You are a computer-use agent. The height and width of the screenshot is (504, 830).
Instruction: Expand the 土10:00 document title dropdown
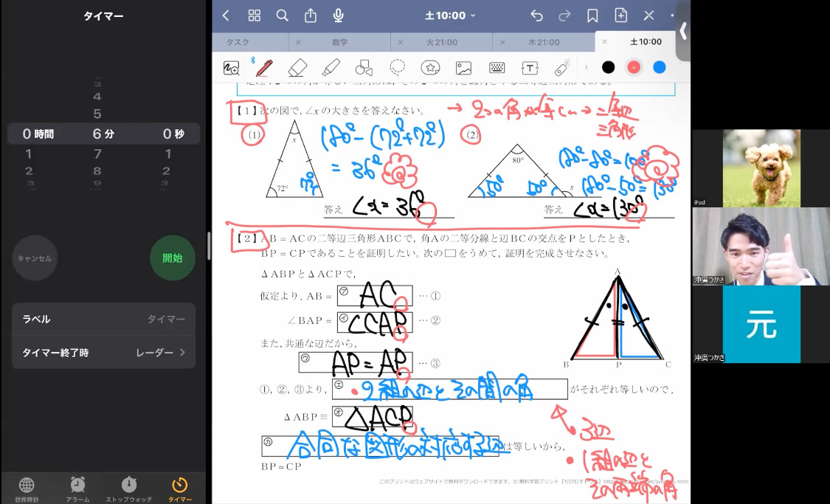coord(450,15)
